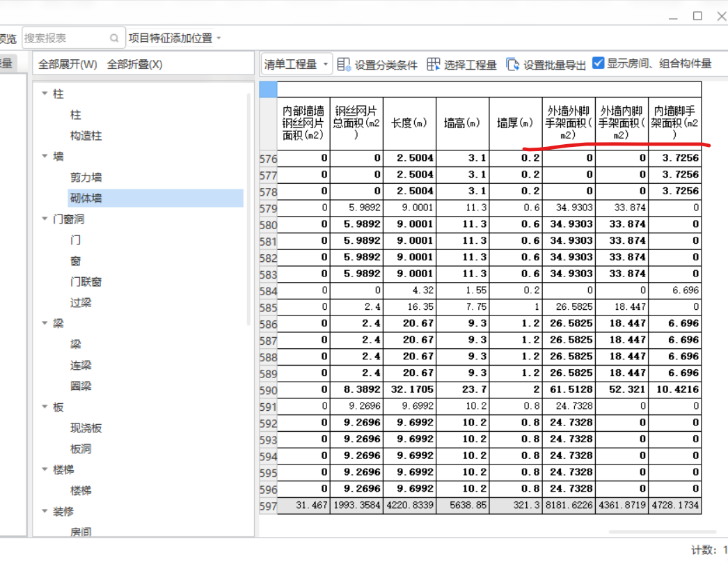Click the search magnifier icon
728x562 pixels.
tap(113, 38)
